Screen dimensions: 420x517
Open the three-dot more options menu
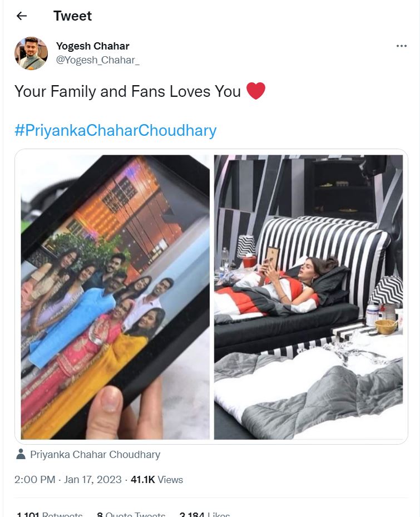(401, 46)
